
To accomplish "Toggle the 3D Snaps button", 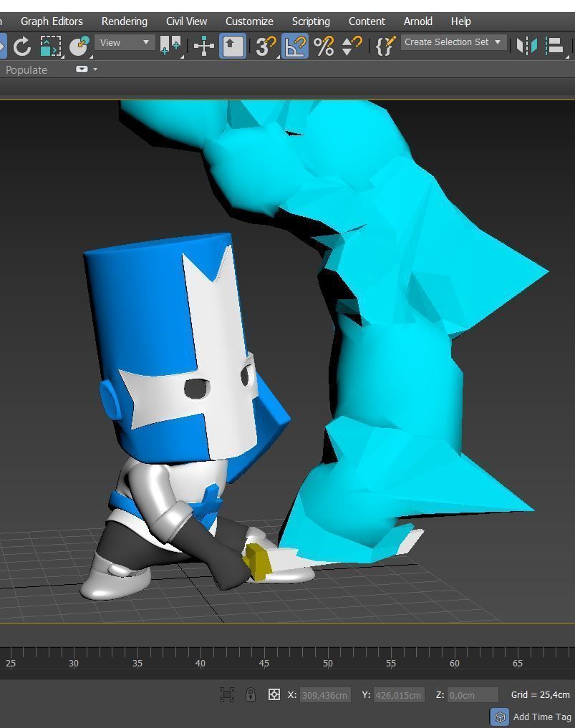I will pos(266,46).
